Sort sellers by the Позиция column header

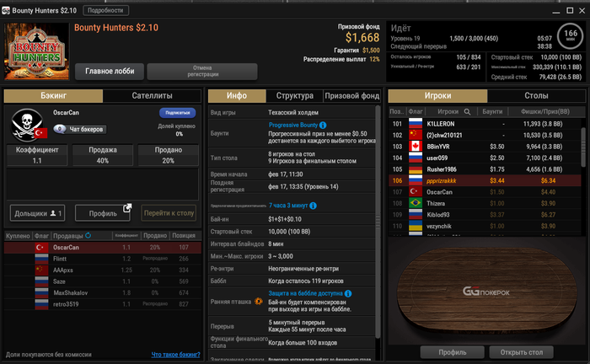pos(184,236)
